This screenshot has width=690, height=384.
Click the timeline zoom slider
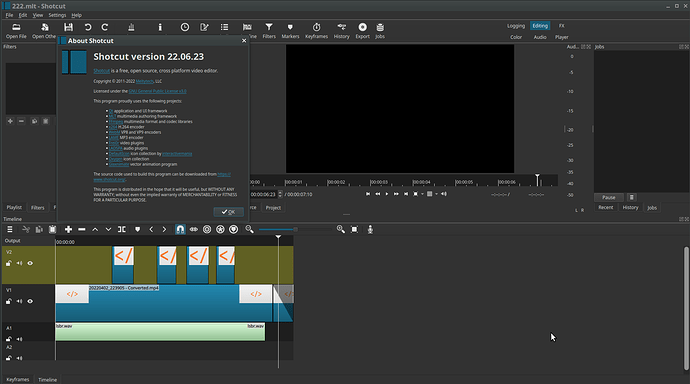point(295,229)
